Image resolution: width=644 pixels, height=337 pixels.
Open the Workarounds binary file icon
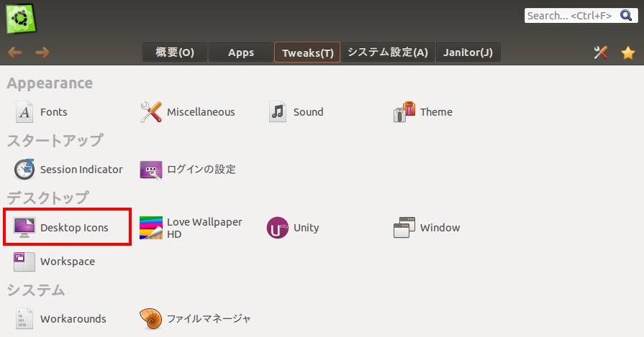[x=24, y=318]
